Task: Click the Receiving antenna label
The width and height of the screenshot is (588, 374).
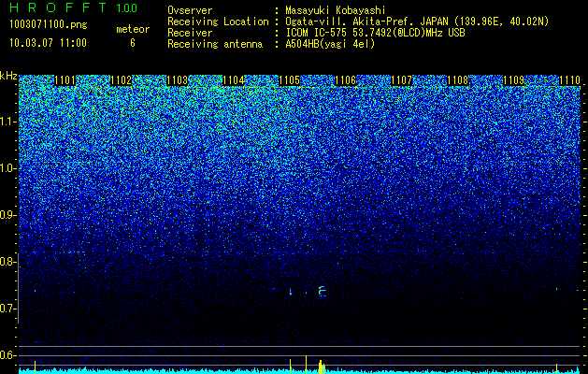Action: tap(215, 44)
